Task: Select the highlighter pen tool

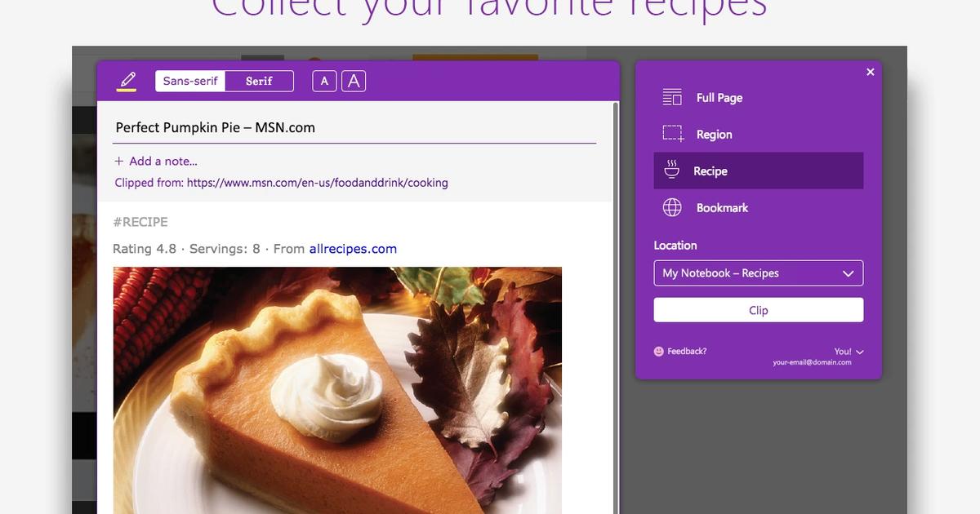Action: click(127, 81)
